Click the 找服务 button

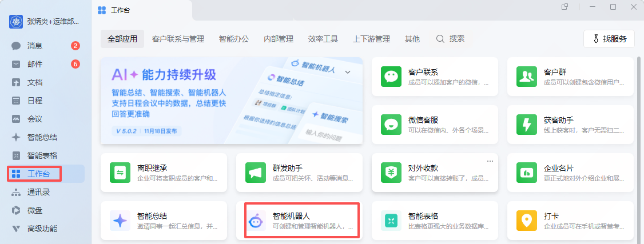609,39
